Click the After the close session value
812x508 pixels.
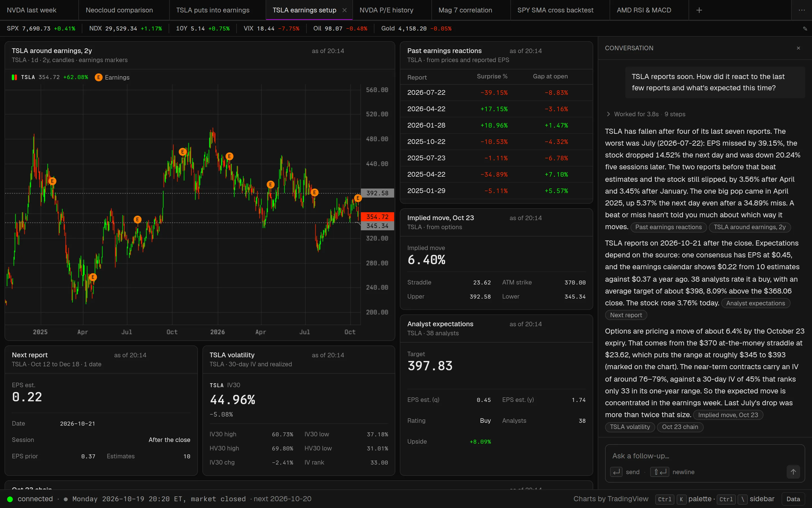169,440
